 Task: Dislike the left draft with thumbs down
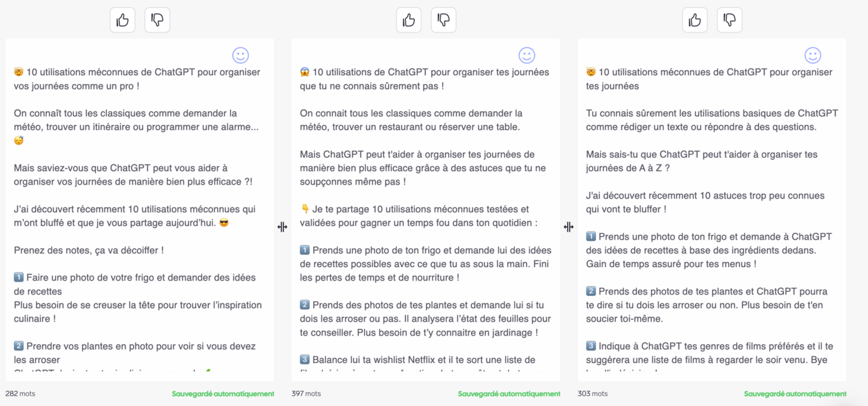pos(157,20)
